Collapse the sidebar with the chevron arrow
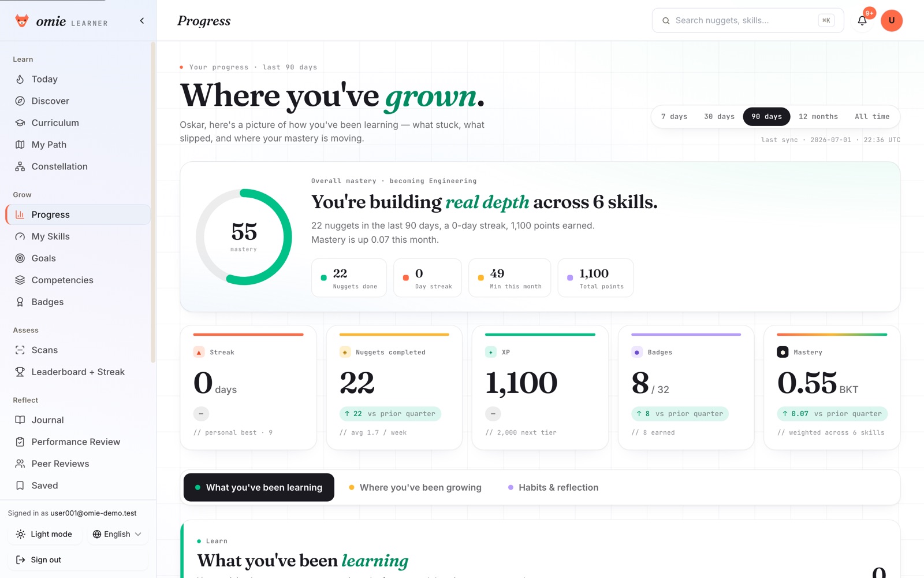924x578 pixels. coord(142,21)
